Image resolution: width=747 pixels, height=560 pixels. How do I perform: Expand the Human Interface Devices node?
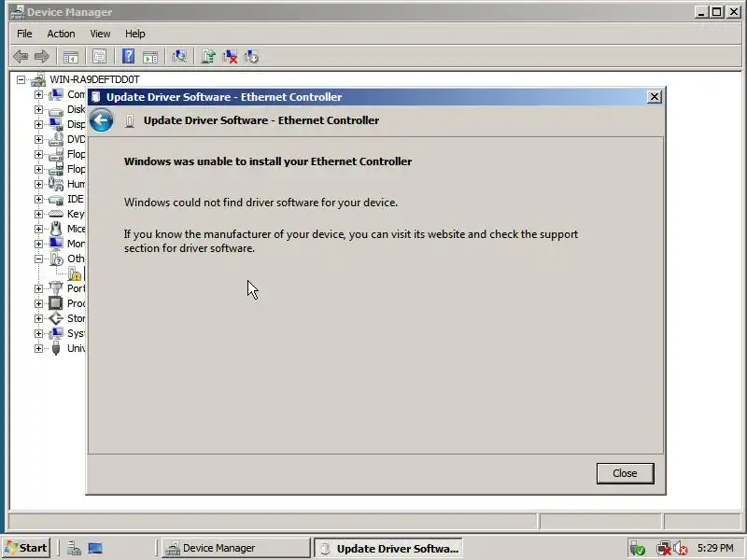38,184
